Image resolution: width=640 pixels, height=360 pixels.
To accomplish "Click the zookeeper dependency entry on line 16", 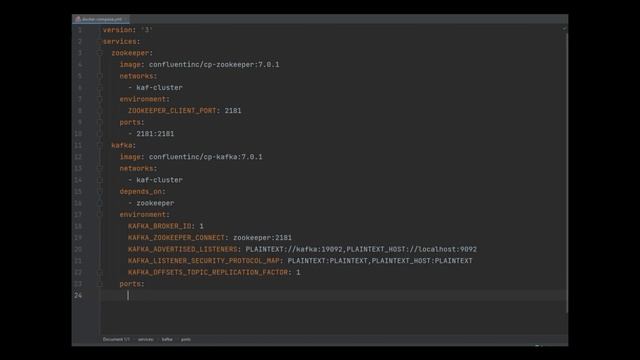I will (x=155, y=203).
